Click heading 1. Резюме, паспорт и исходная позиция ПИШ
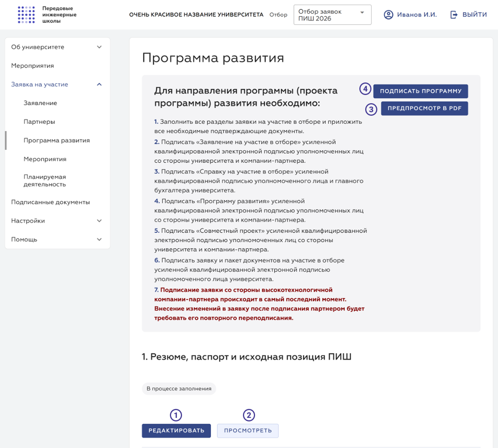This screenshot has width=498, height=448. coord(246,357)
